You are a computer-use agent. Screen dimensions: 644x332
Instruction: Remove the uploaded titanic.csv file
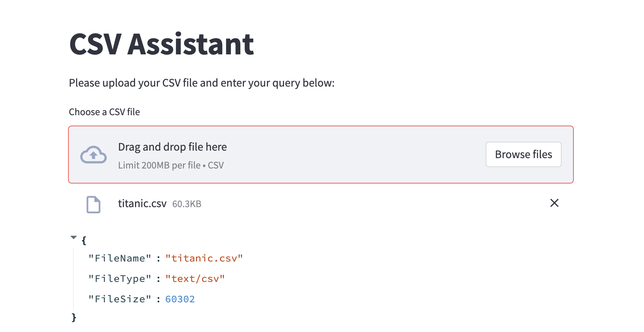554,203
